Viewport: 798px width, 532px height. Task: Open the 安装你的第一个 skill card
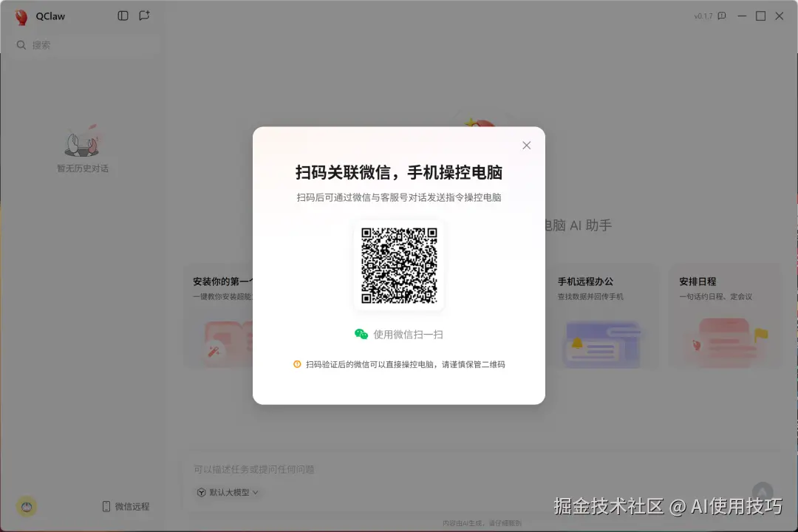point(218,316)
